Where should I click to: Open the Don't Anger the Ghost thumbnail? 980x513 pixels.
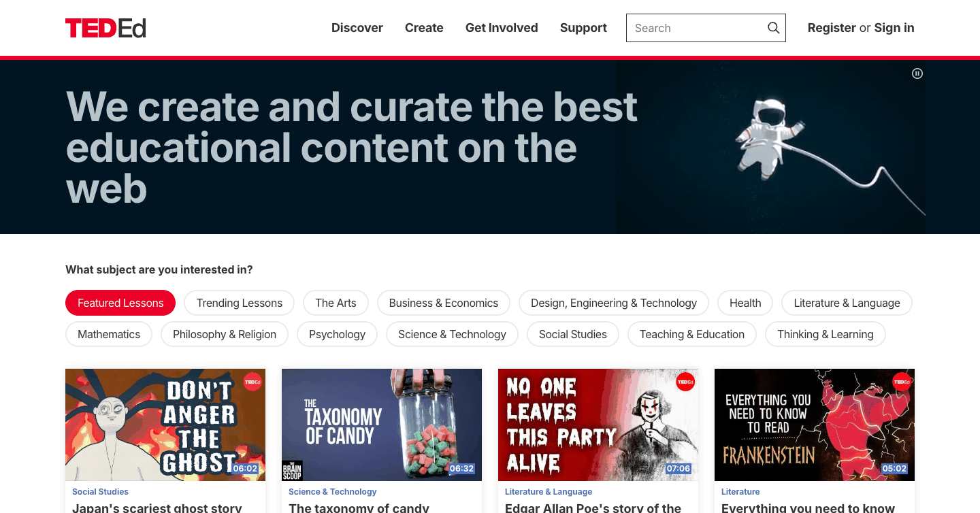point(165,425)
